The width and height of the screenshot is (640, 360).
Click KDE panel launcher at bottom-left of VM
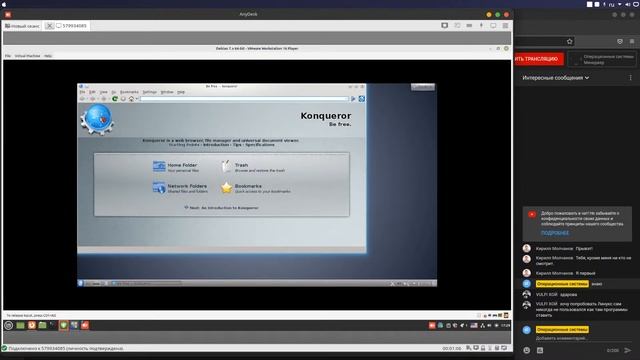click(80, 283)
